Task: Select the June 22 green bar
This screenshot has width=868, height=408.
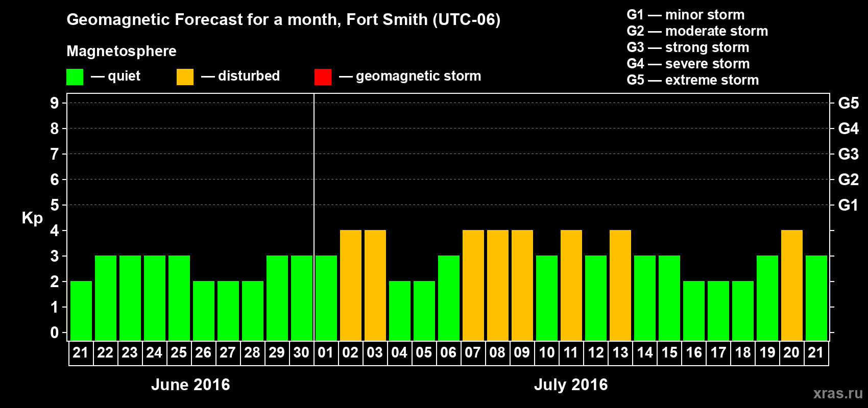Action: pyautogui.click(x=106, y=298)
